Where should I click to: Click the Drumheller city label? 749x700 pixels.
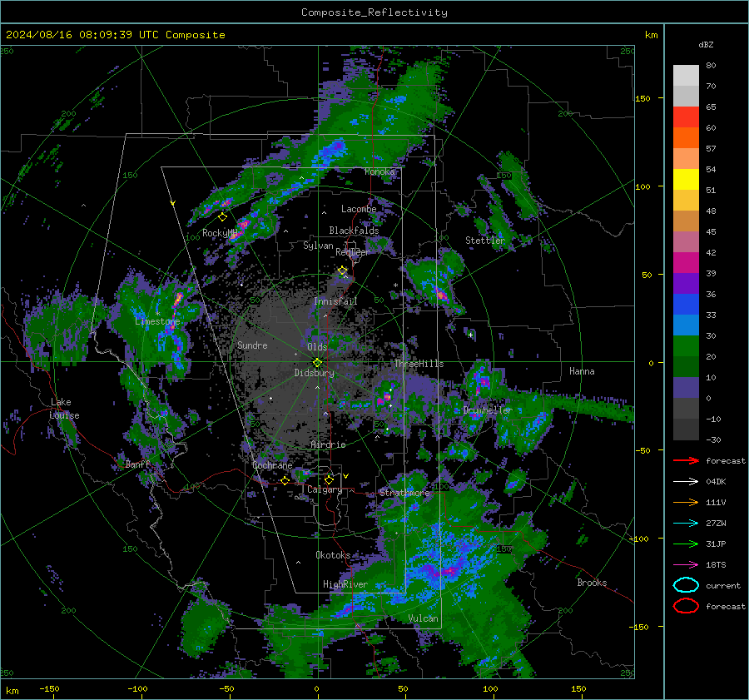(x=488, y=410)
